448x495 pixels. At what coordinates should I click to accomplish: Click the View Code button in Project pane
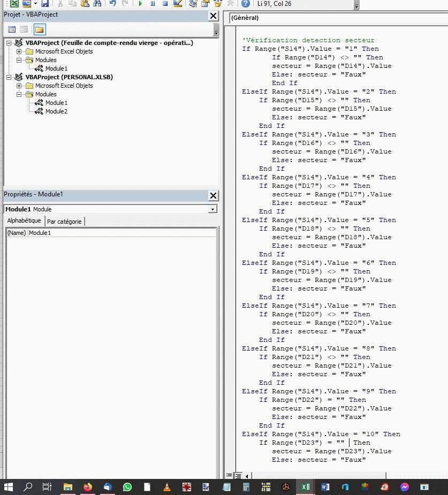[12, 29]
